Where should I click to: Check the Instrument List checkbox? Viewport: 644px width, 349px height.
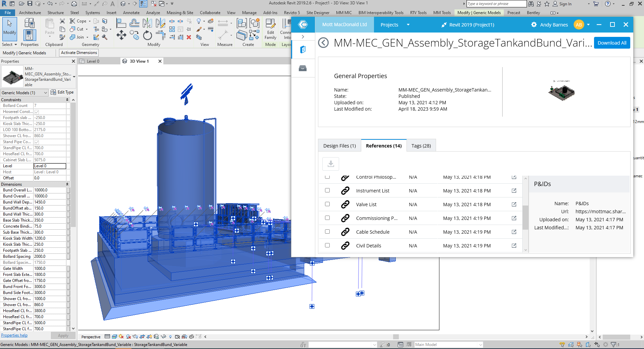pos(327,190)
